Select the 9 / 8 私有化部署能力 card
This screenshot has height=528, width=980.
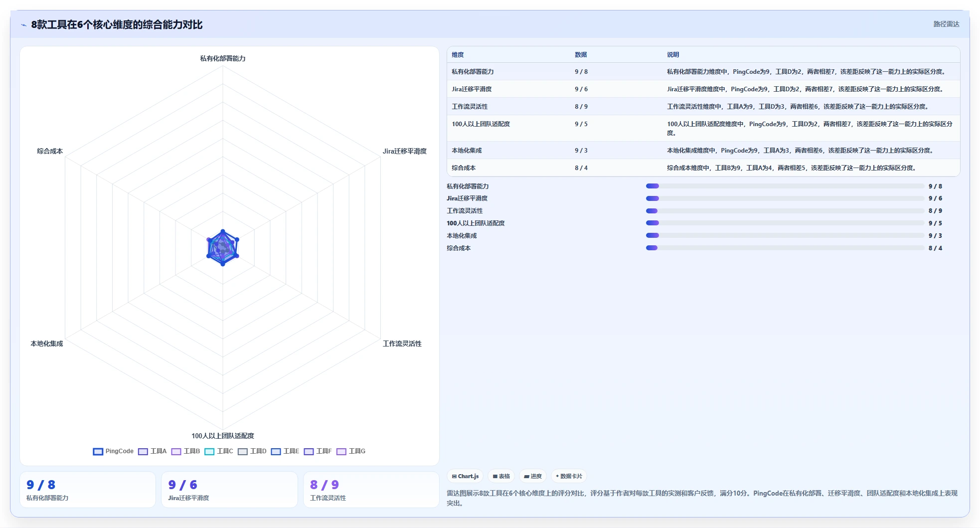pyautogui.click(x=88, y=490)
